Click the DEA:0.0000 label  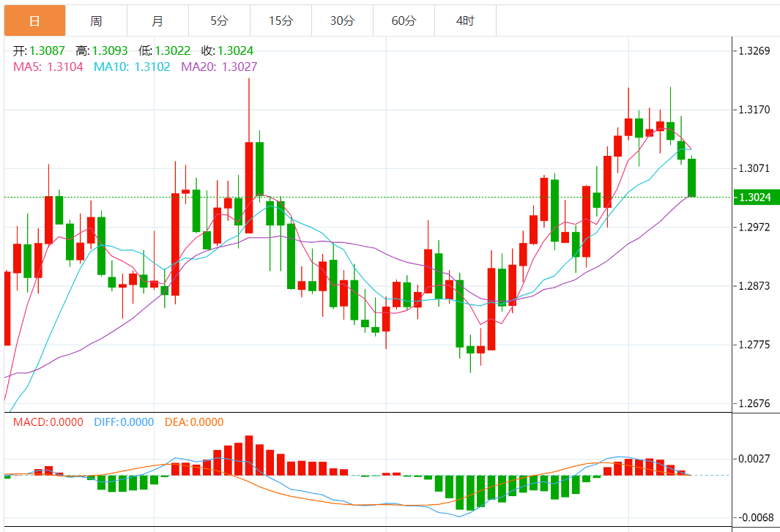coord(194,422)
